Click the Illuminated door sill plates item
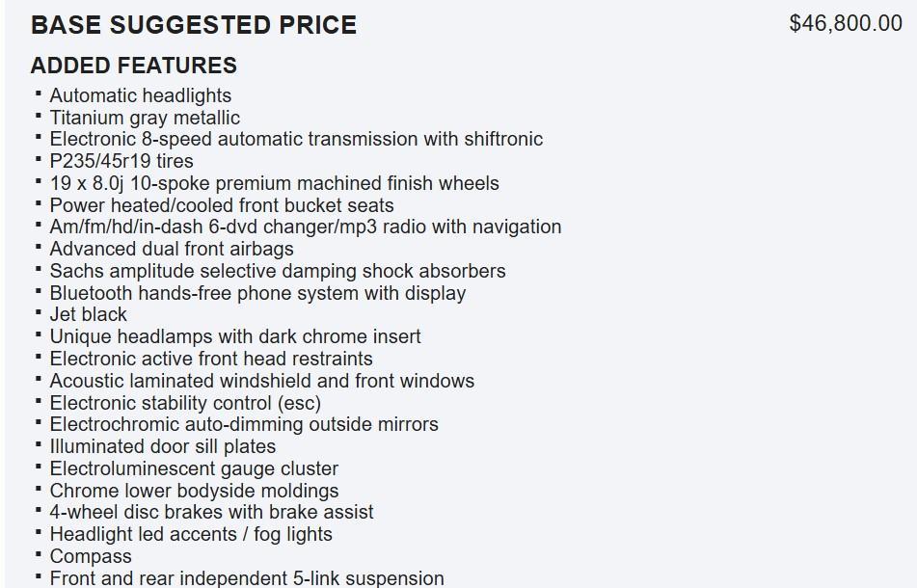 (163, 446)
